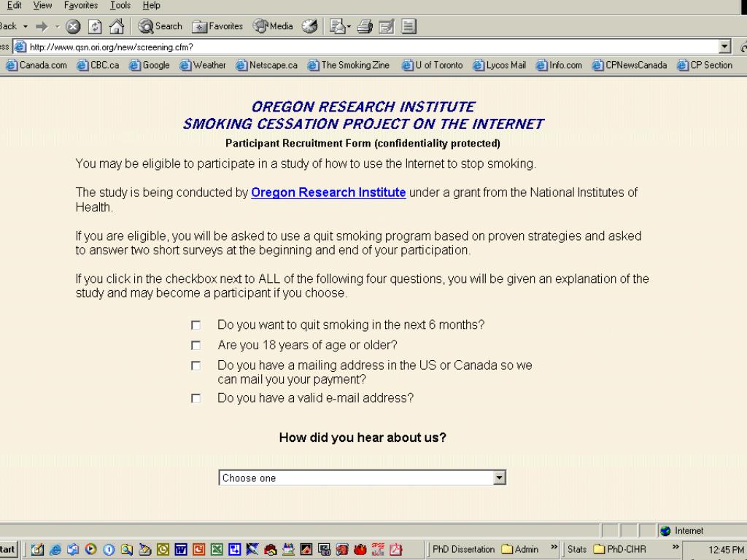
Task: Open the toolbox briefcase quick launch icon
Action: click(270, 550)
